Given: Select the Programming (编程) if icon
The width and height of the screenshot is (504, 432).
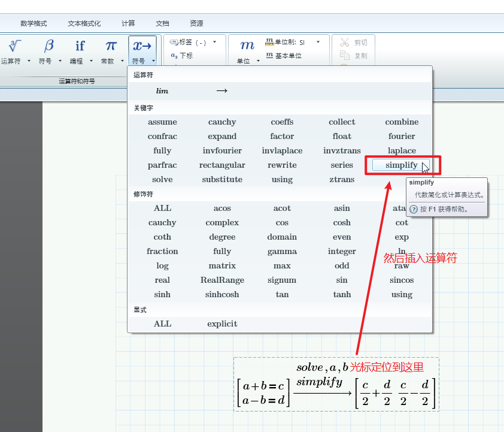Looking at the screenshot, I should pos(80,45).
